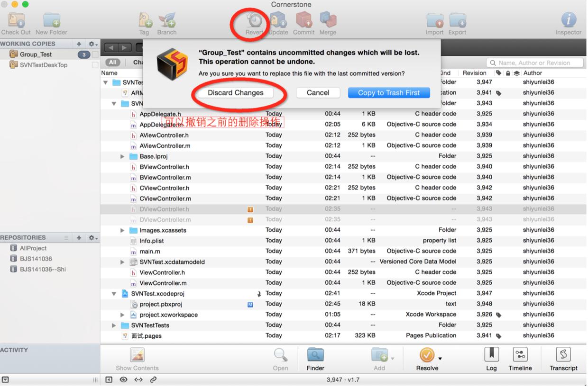Click the Copy to Trash First button
This screenshot has height=388, width=588.
tap(388, 93)
